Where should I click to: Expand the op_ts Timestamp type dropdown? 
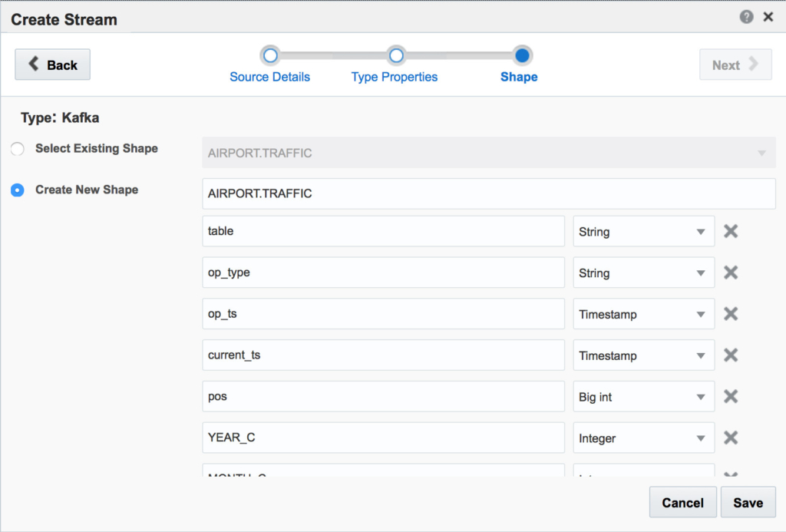(x=644, y=314)
